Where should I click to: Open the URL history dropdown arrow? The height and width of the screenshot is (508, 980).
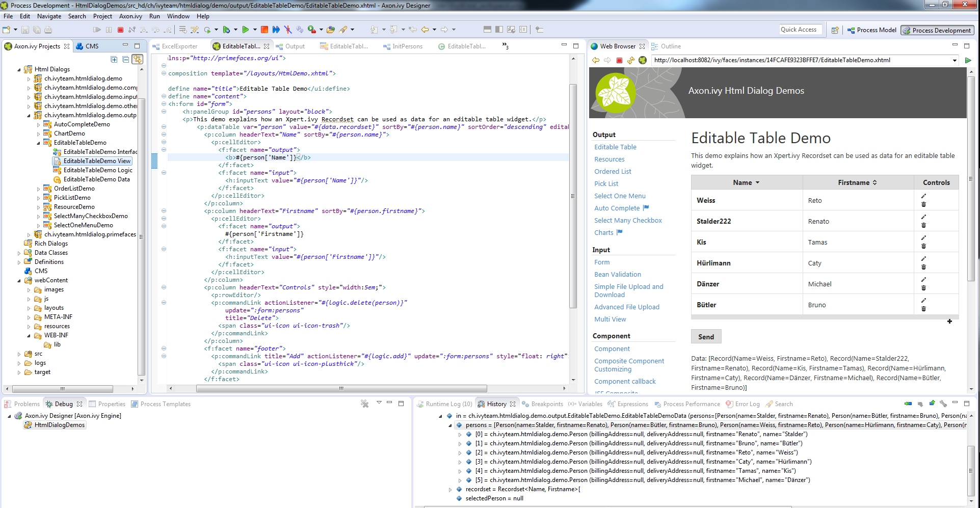pyautogui.click(x=955, y=60)
